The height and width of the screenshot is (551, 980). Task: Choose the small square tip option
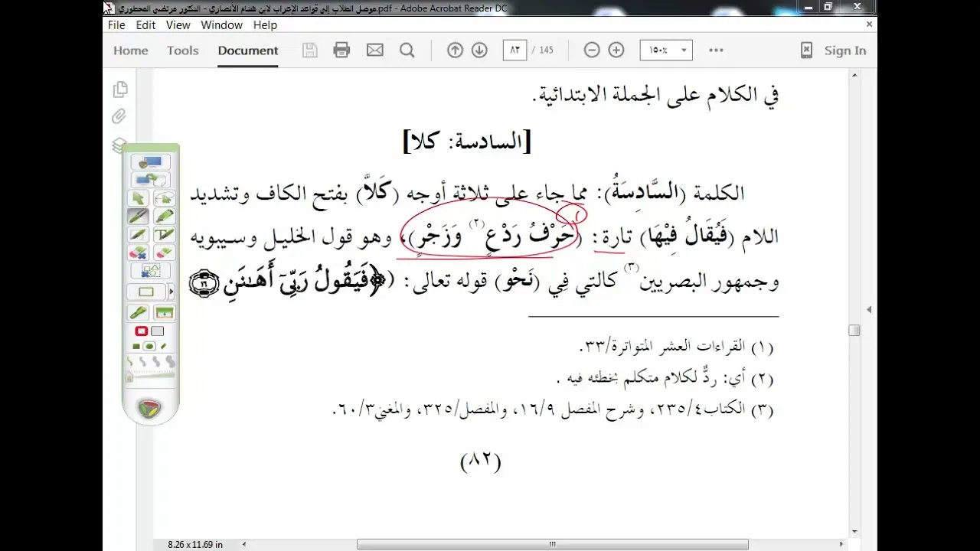click(136, 346)
